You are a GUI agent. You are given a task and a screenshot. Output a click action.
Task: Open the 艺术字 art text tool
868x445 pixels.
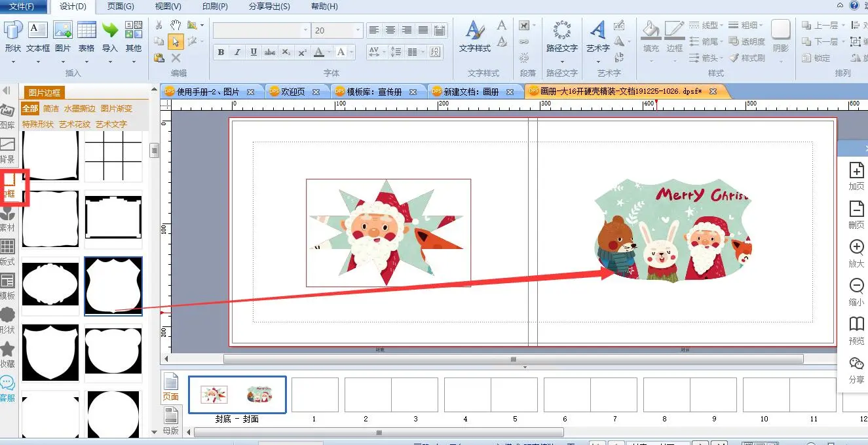597,36
